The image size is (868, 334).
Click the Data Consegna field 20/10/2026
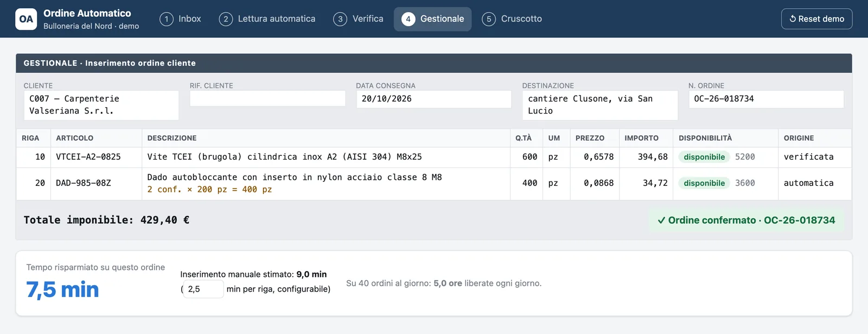[x=433, y=99]
